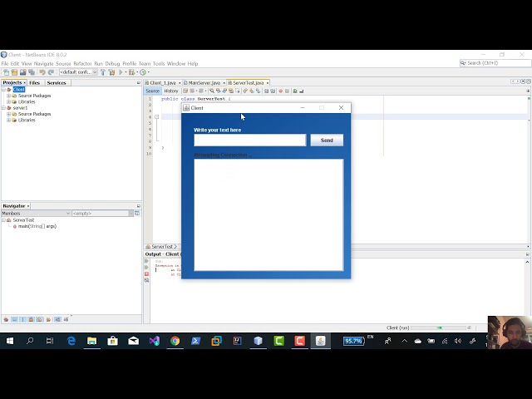Screen dimensions: 532x399
Task: Open the Debug menu
Action: coord(112,64)
